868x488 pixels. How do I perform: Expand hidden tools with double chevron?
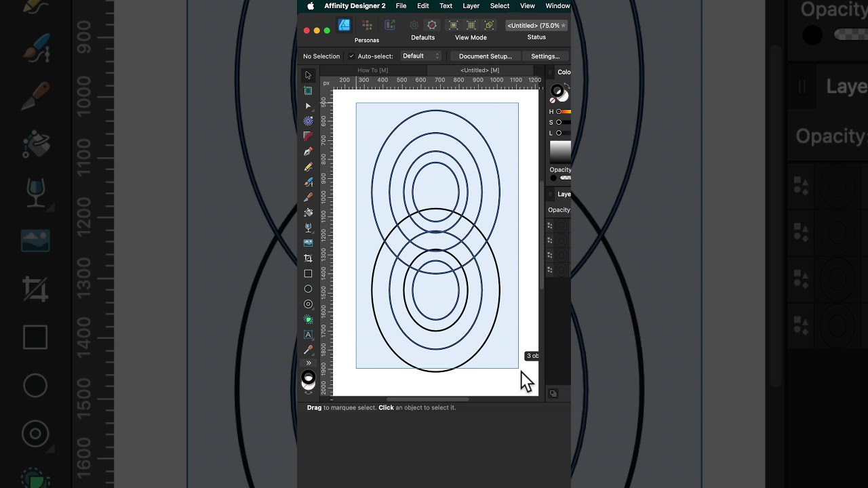pos(308,363)
